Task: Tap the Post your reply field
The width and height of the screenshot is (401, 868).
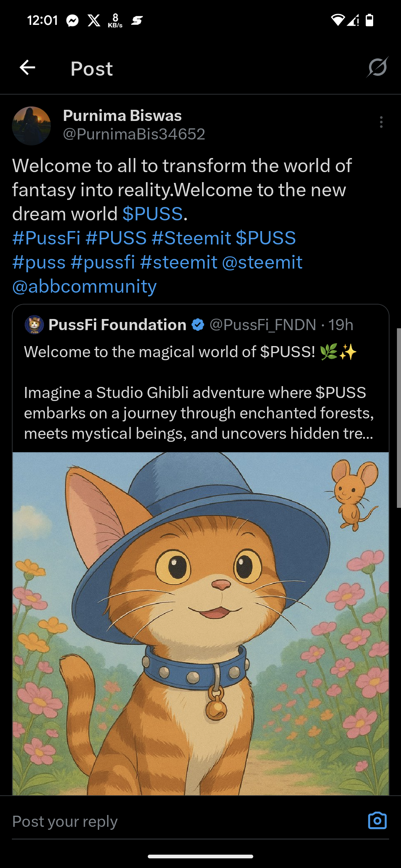Action: [186, 821]
